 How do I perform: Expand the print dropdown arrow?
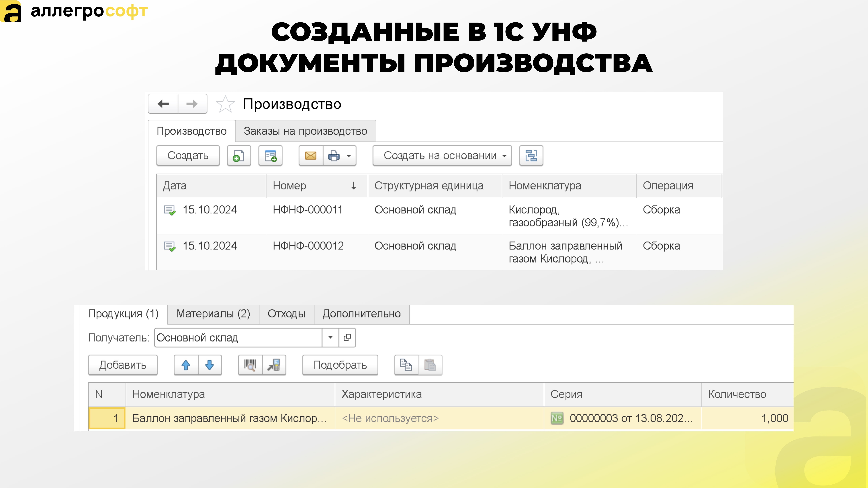(x=349, y=156)
